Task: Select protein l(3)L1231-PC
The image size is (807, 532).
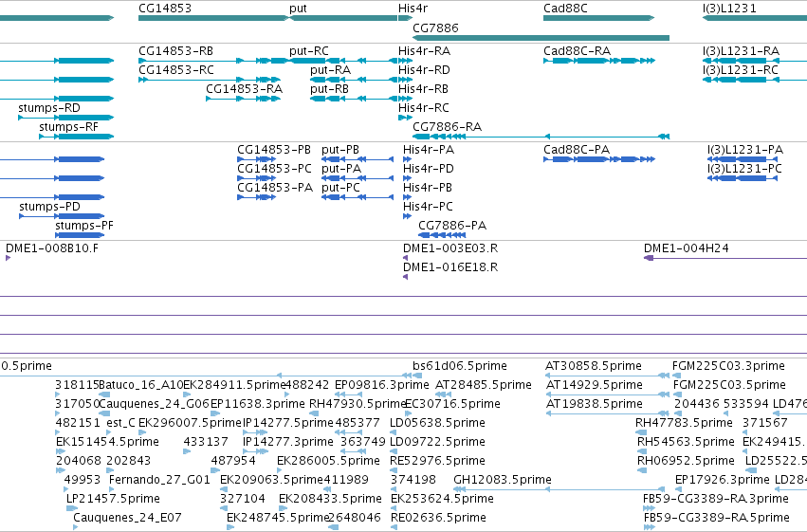Action: (x=743, y=178)
